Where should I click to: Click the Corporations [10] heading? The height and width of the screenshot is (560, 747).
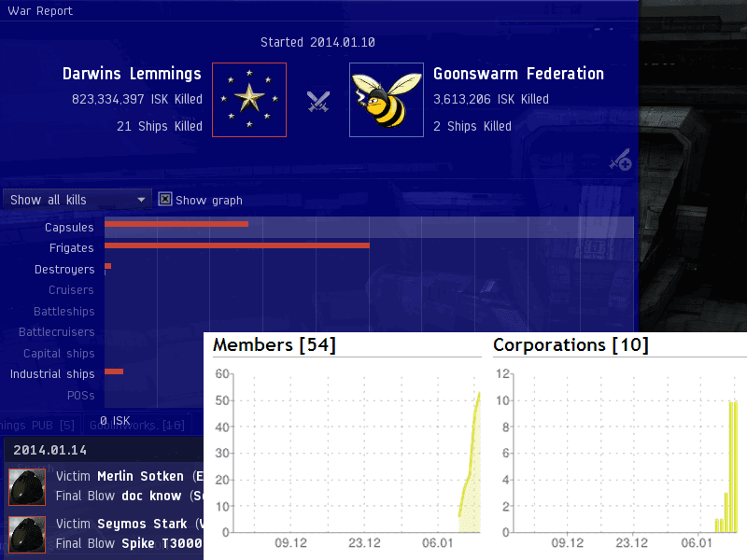coord(571,344)
